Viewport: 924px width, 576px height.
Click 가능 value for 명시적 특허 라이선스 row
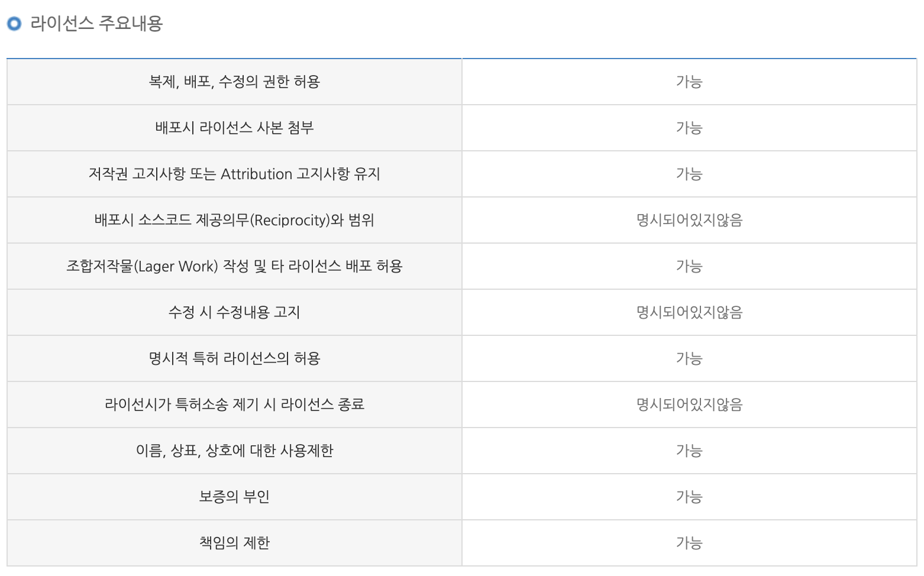tap(689, 358)
